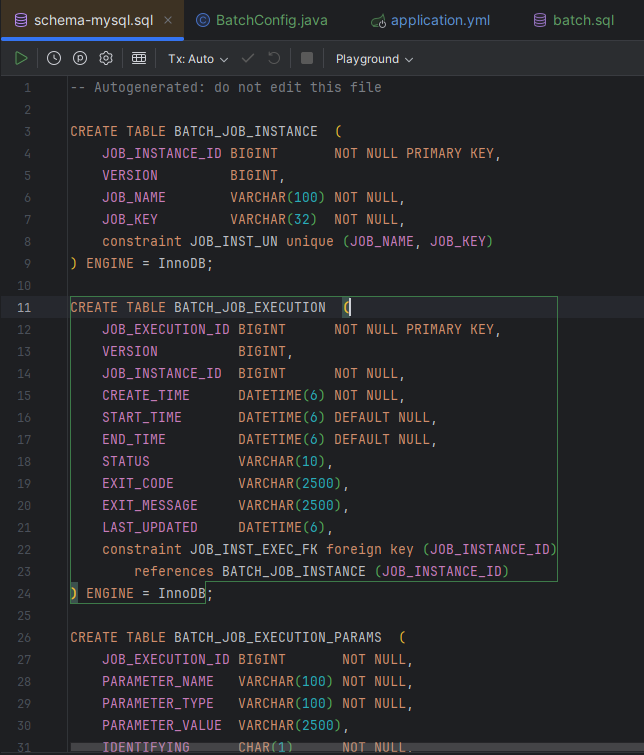The height and width of the screenshot is (755, 644).
Task: Click the LAST_UPDATED column name
Action: coord(150,528)
